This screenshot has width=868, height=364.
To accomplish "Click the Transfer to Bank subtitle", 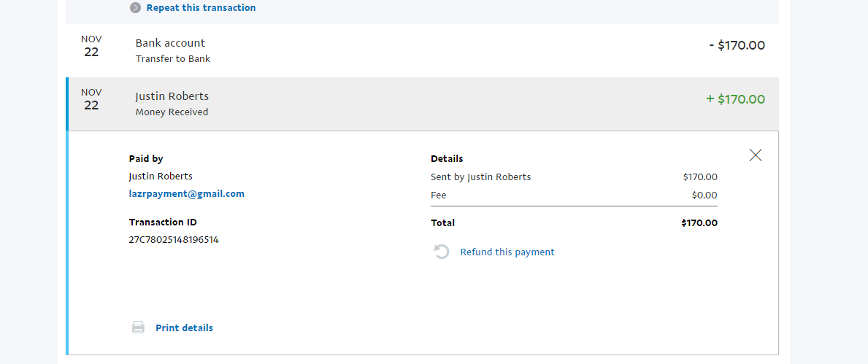I will (x=173, y=59).
